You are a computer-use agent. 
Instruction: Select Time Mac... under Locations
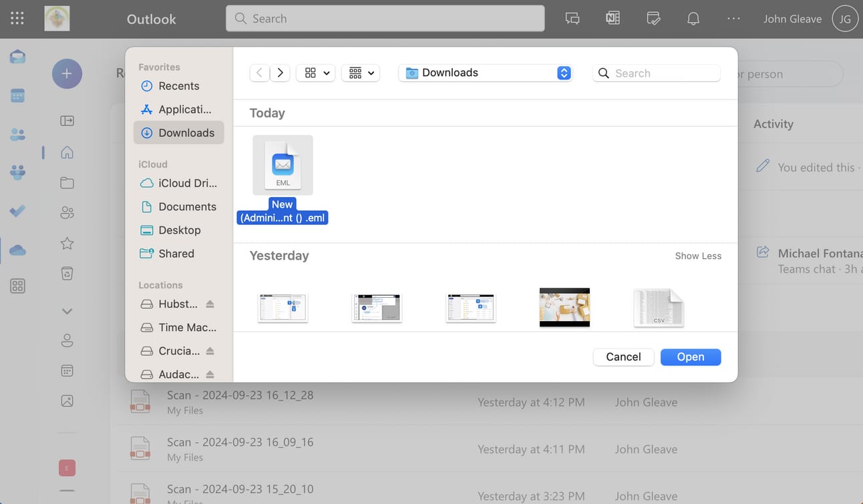[x=178, y=327]
